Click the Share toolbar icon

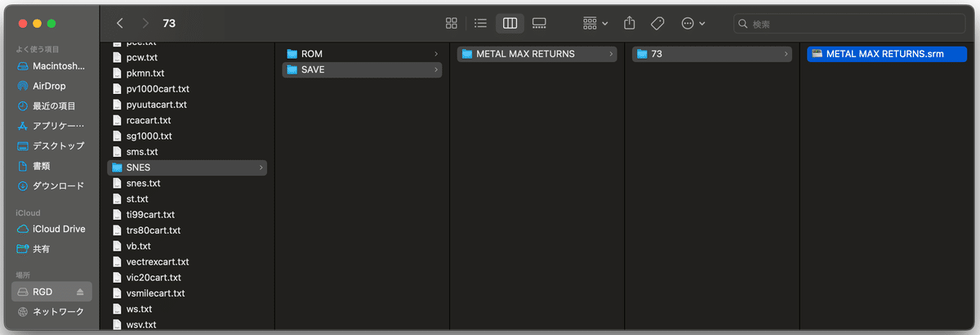coord(629,24)
